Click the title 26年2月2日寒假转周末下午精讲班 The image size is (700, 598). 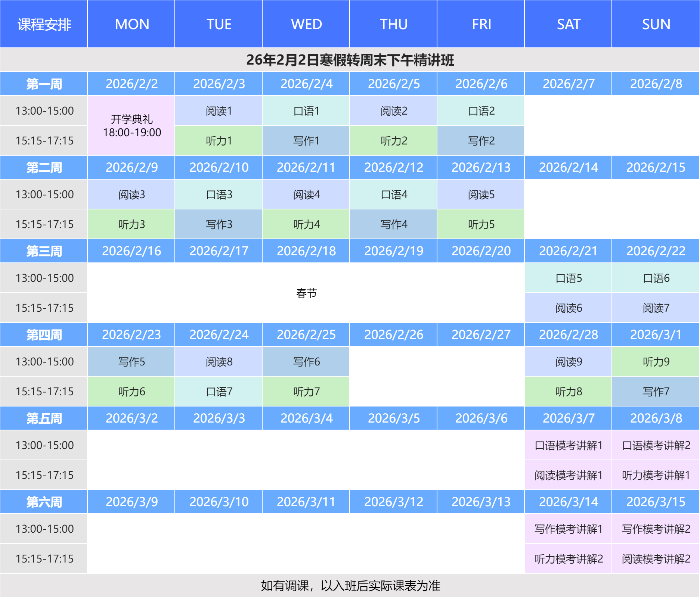[x=350, y=60]
